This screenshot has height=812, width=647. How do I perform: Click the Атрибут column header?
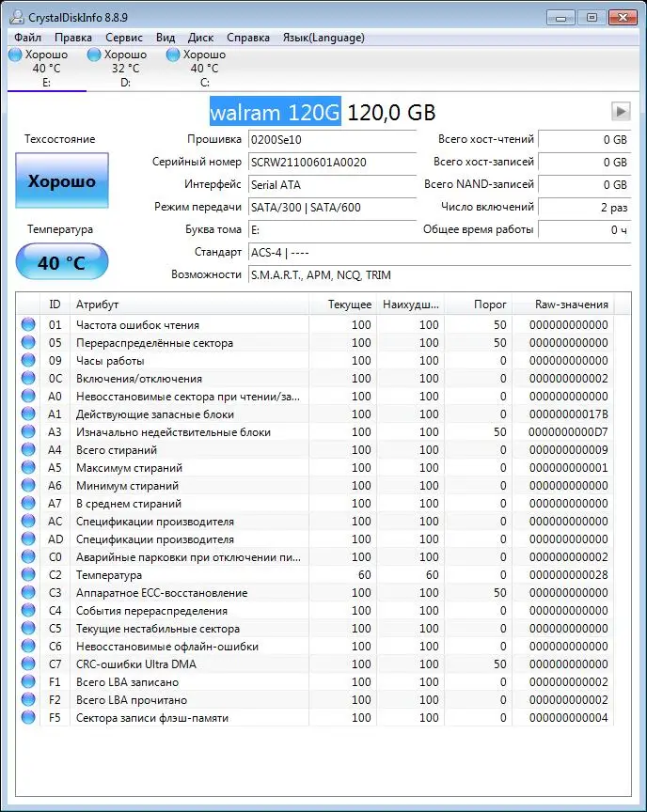(189, 304)
